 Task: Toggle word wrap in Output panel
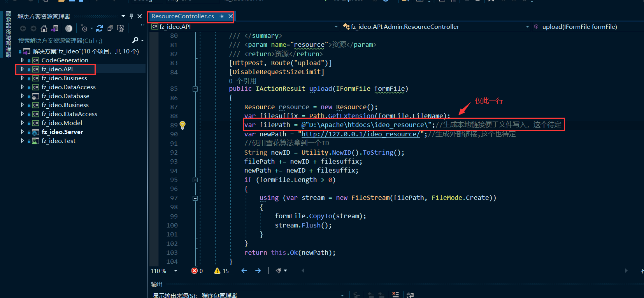[410, 295]
